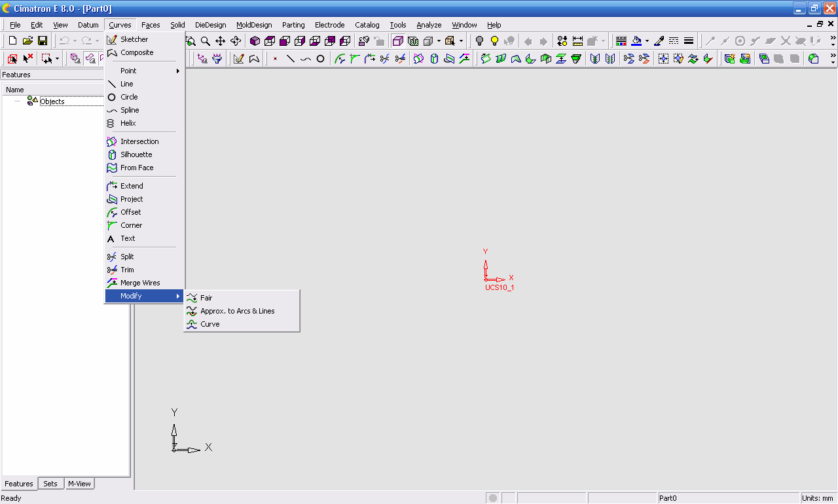This screenshot has height=504, width=838.
Task: Click the Trim scissors icon in toolbar
Action: pos(400,58)
